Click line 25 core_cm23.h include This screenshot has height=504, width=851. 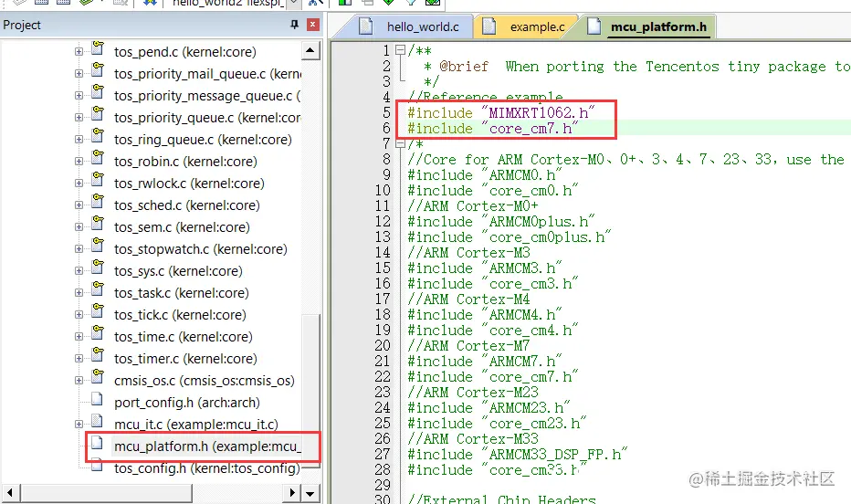pyautogui.click(x=497, y=424)
